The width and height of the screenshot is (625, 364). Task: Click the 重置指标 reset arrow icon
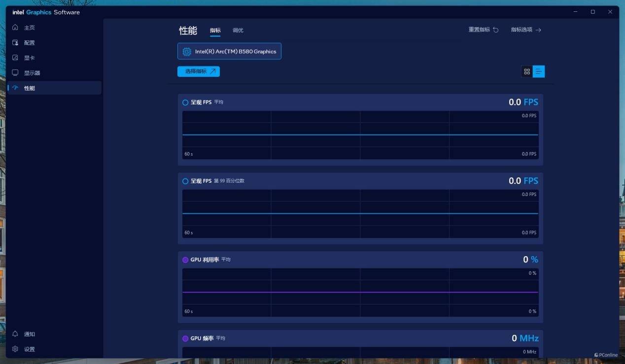496,30
